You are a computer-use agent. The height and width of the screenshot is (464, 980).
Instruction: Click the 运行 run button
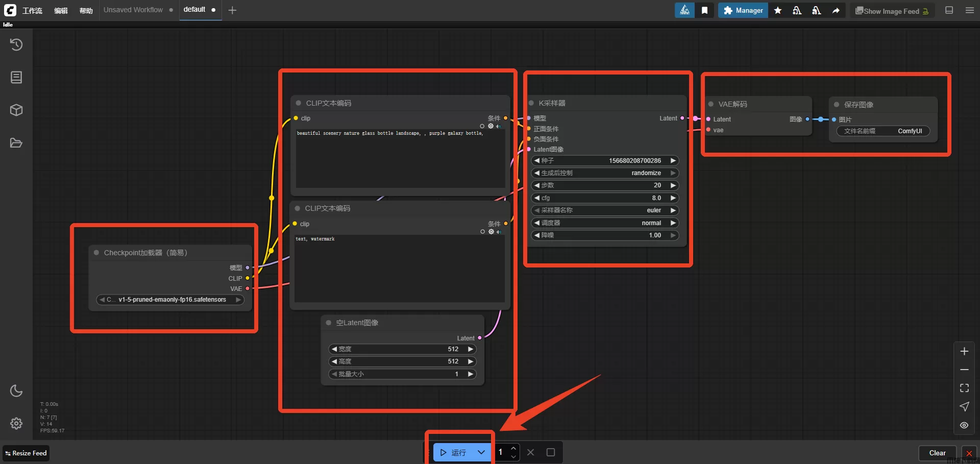click(454, 452)
